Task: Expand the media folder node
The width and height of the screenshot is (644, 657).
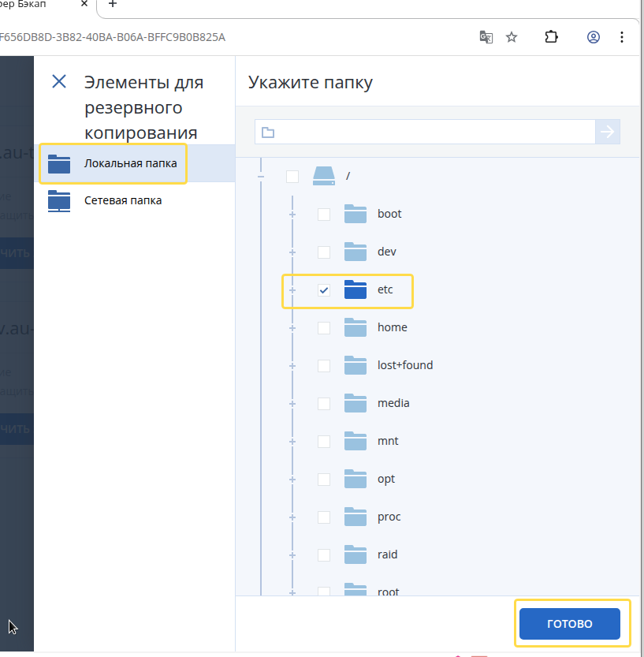Action: pyautogui.click(x=292, y=404)
